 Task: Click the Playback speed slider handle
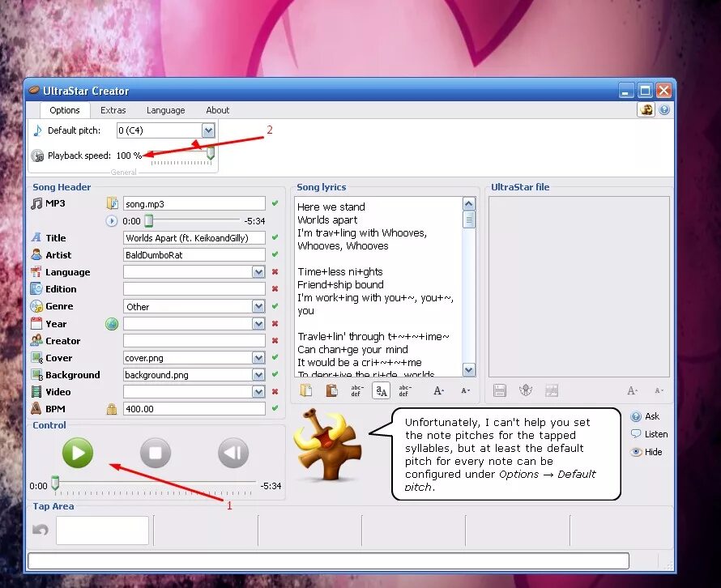[211, 154]
